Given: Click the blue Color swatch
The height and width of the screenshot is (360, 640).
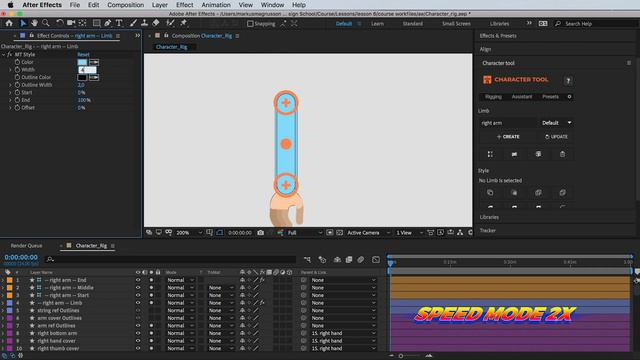Looking at the screenshot, I should (82, 62).
